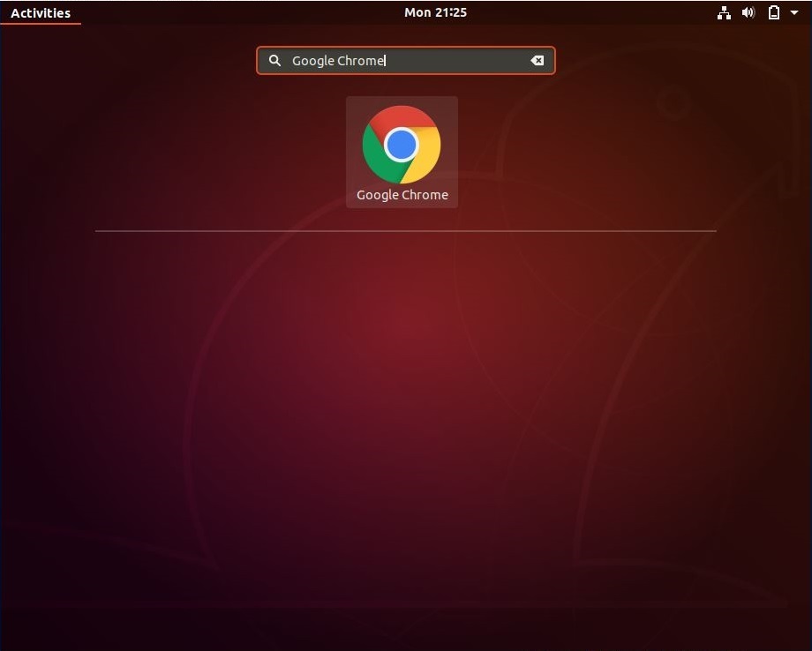Click the "Google Chrome" app label
The image size is (812, 651).
[402, 195]
